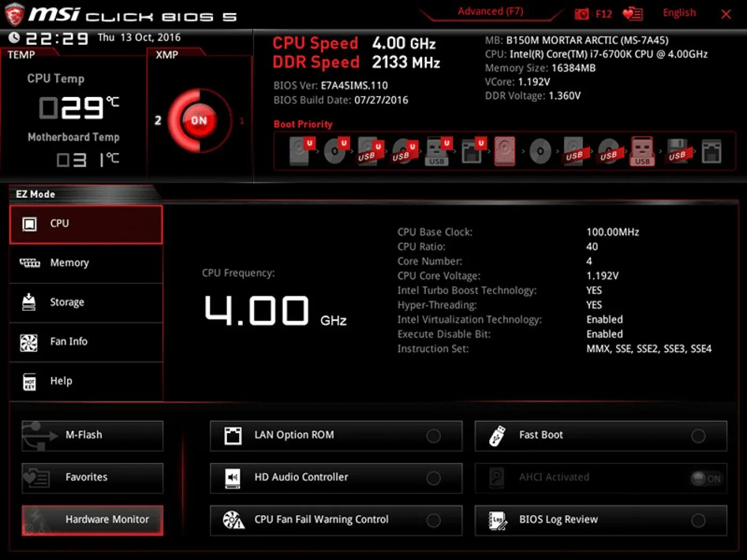
Task: Open the Favorites button
Action: tap(92, 478)
